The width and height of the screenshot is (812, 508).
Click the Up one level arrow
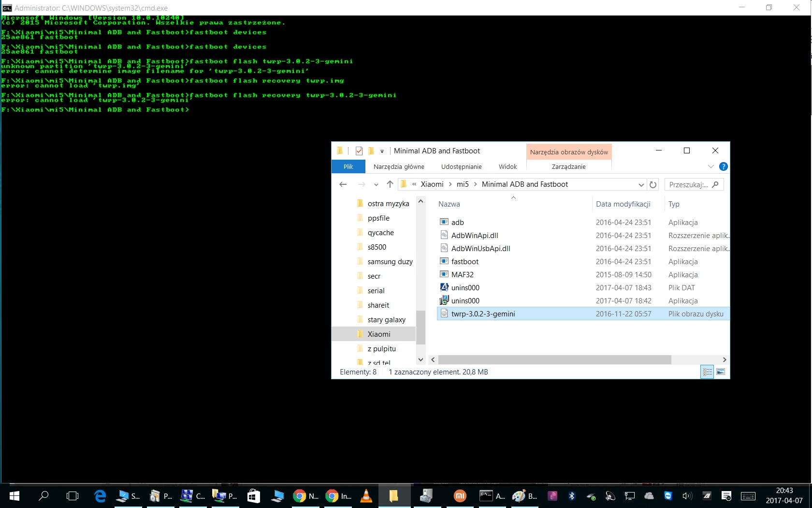(x=390, y=184)
